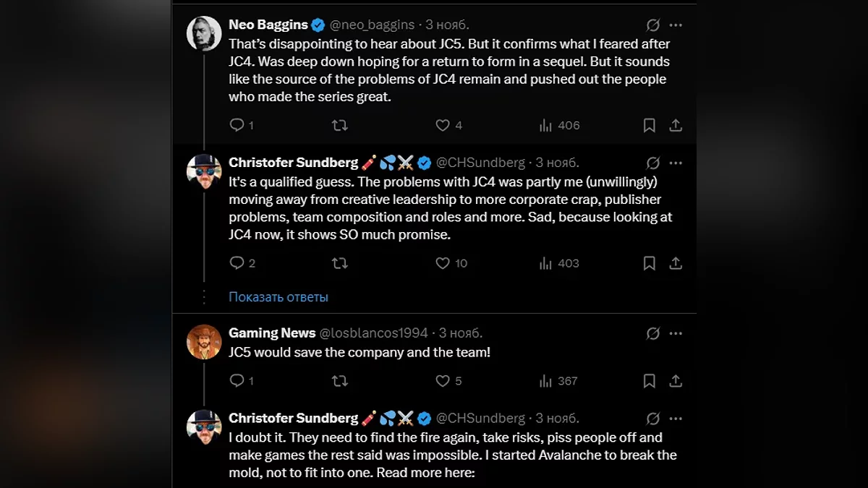
Task: Bookmark Neo Baggins' tweet
Action: [x=649, y=125]
